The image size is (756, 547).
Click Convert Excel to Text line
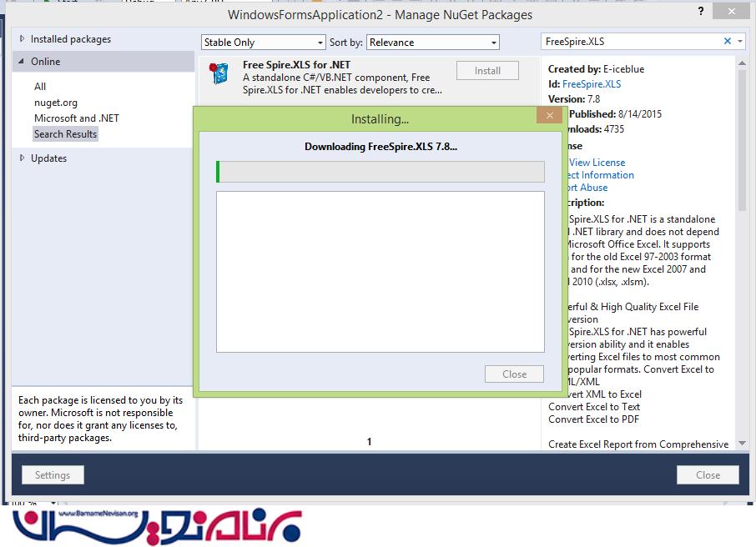pyautogui.click(x=594, y=407)
